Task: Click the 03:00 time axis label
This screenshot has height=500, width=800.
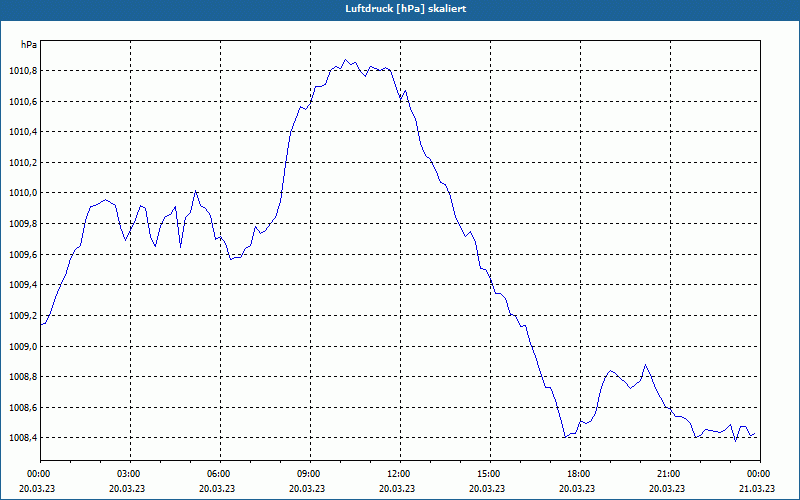Action: coord(128,474)
